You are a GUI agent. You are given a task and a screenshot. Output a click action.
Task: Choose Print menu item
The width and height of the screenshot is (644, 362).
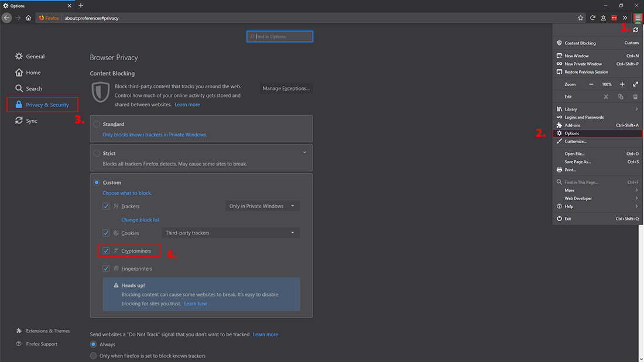(597, 170)
